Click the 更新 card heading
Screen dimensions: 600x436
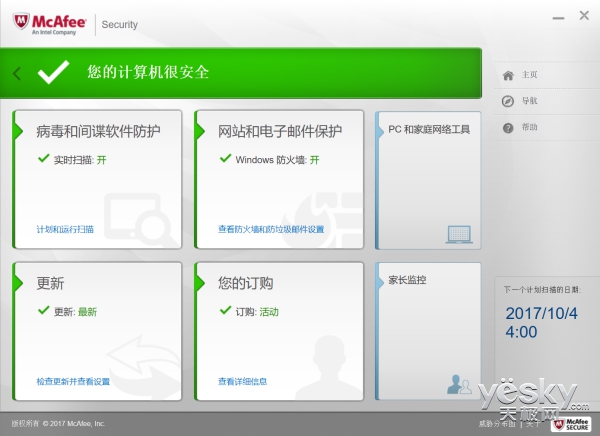[x=50, y=283]
